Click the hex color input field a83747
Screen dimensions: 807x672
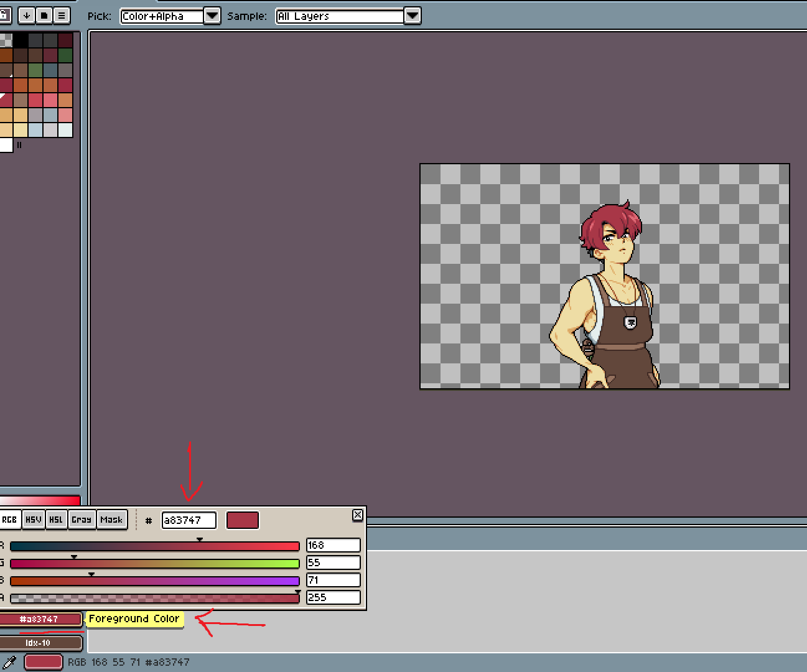[189, 520]
